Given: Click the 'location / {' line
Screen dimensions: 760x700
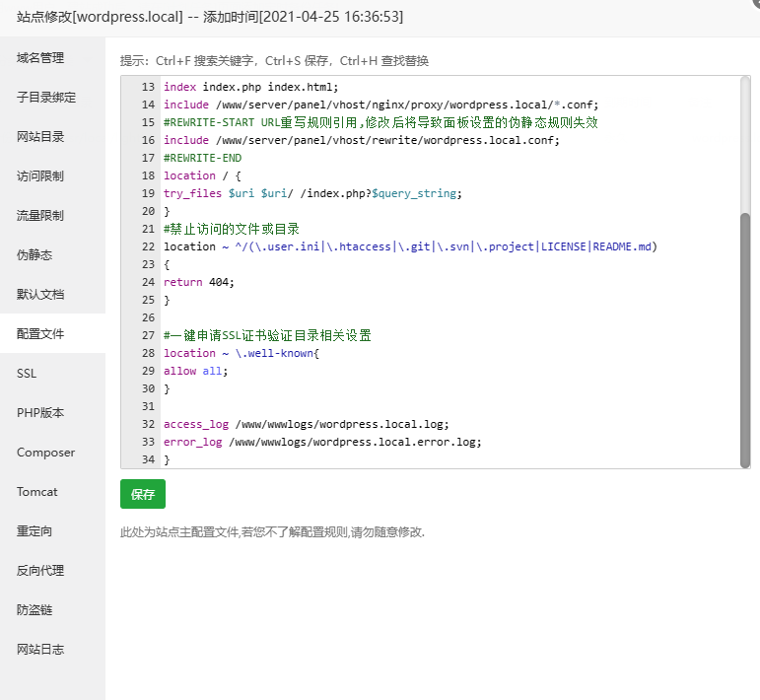Looking at the screenshot, I should click(x=202, y=175).
